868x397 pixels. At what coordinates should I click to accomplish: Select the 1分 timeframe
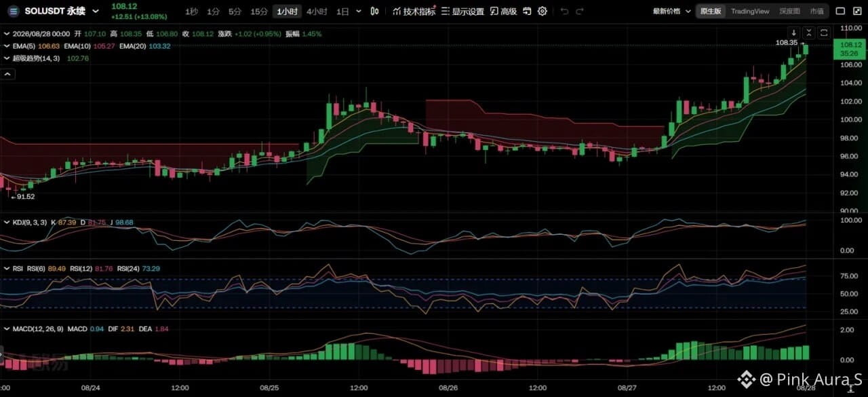214,12
